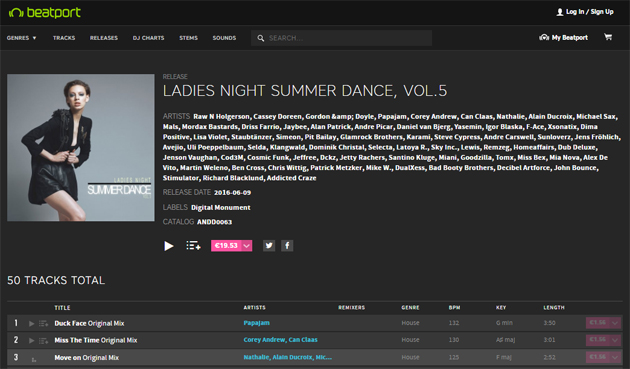Play Duck Face track

point(31,324)
